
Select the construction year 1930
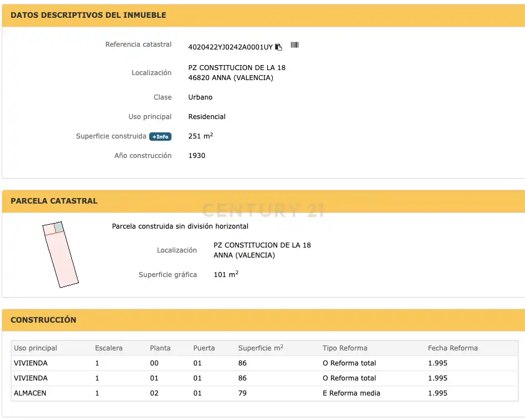[197, 156]
